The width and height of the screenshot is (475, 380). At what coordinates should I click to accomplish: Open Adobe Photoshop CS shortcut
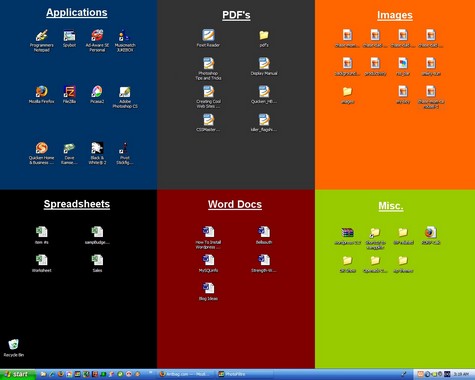[125, 97]
